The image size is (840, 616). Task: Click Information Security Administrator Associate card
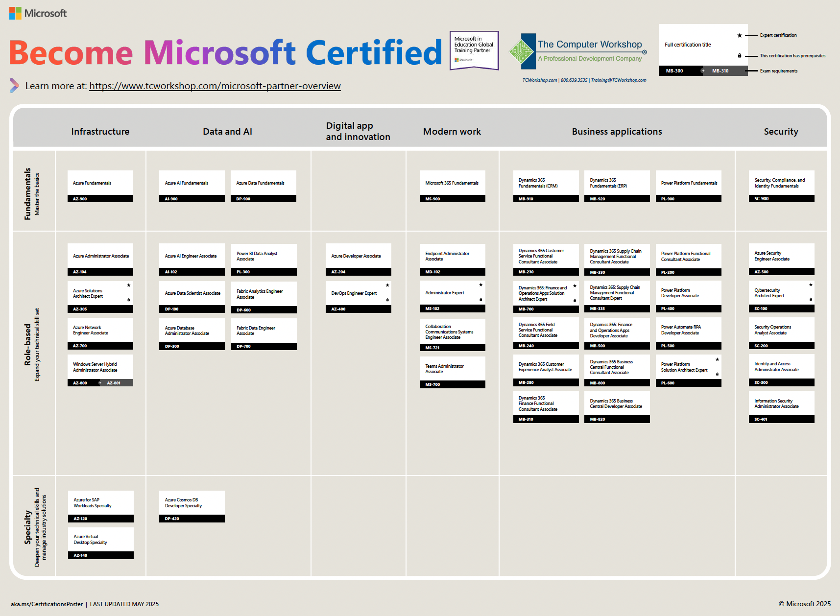[x=782, y=407]
